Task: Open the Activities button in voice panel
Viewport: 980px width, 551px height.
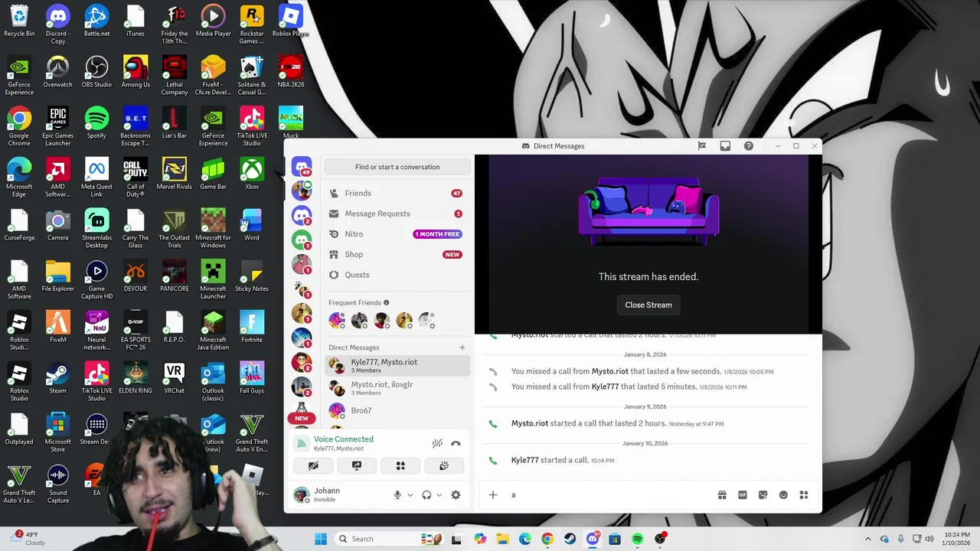Action: point(400,465)
